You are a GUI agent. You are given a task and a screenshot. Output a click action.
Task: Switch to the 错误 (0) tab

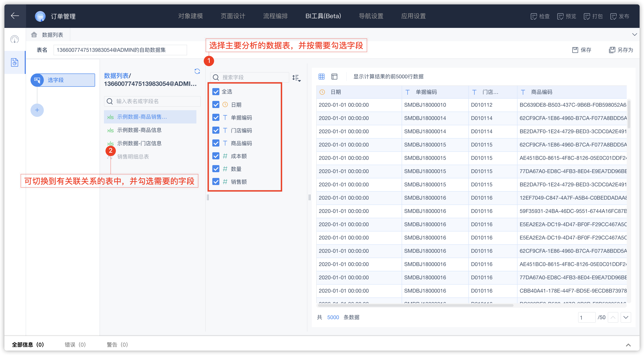75,345
